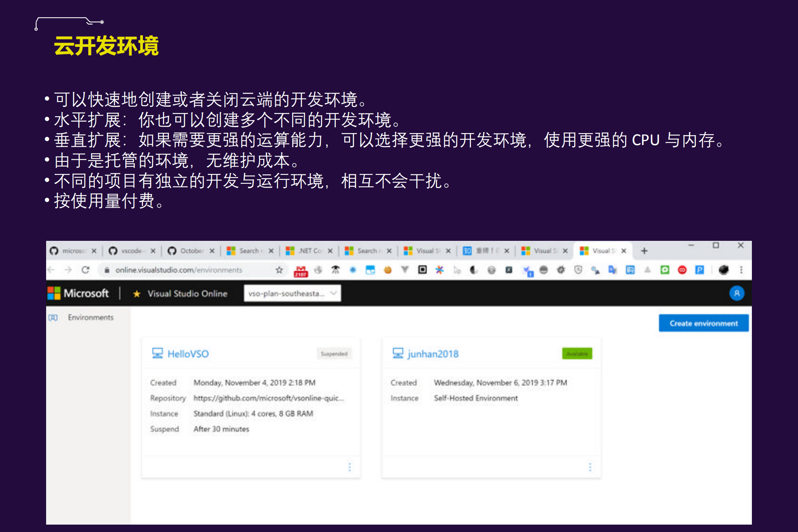Open the HelloVSO card more-options menu
The height and width of the screenshot is (532, 798).
click(x=350, y=467)
